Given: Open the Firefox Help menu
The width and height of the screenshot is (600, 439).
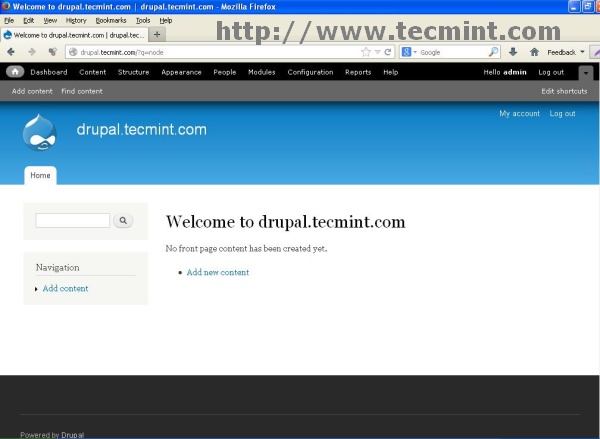Looking at the screenshot, I should pos(166,20).
